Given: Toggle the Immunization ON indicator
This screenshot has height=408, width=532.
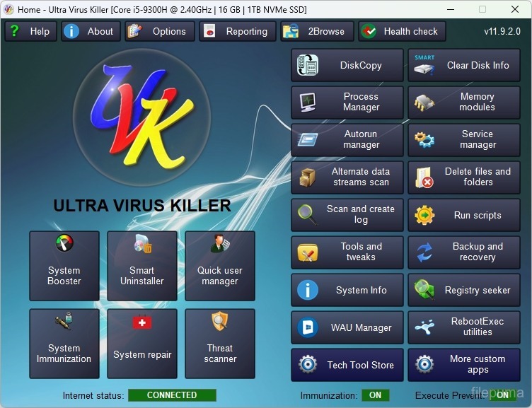Looking at the screenshot, I should click(x=375, y=395).
